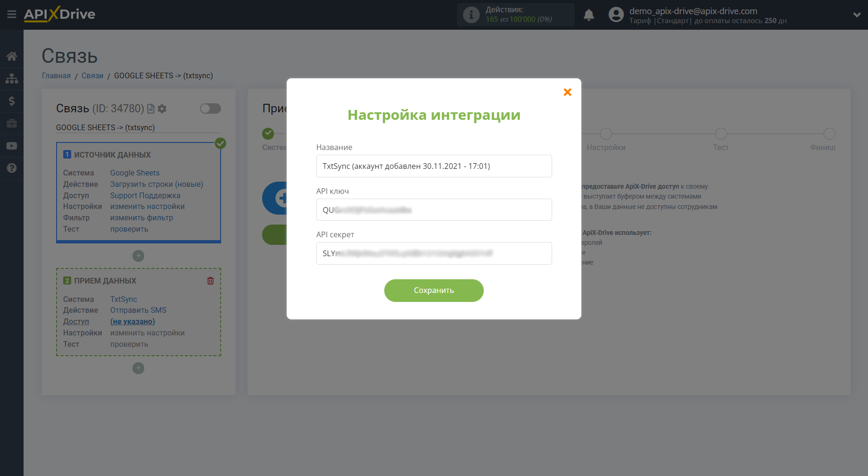
Task: Expand the account dropdown chevron
Action: click(x=857, y=15)
